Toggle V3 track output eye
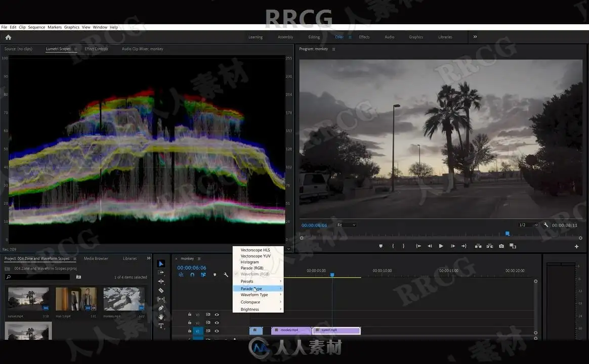Viewport: 589px width, 364px height. click(x=217, y=314)
